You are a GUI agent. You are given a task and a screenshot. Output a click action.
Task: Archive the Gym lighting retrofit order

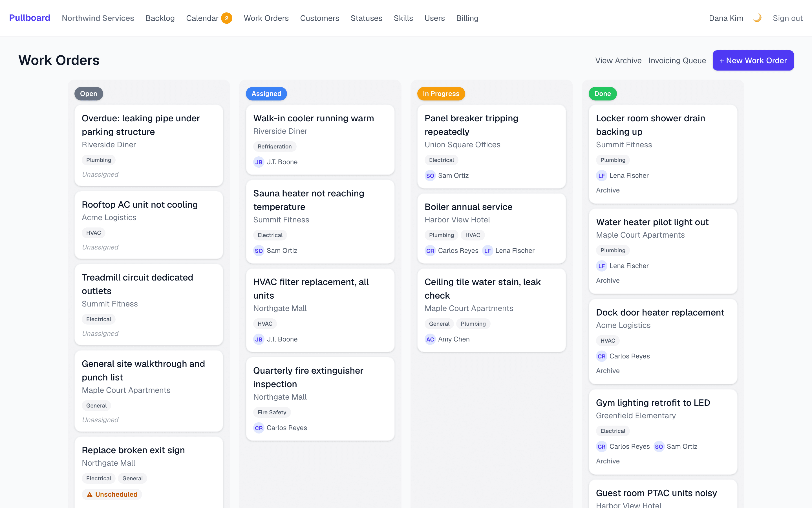[x=608, y=461]
